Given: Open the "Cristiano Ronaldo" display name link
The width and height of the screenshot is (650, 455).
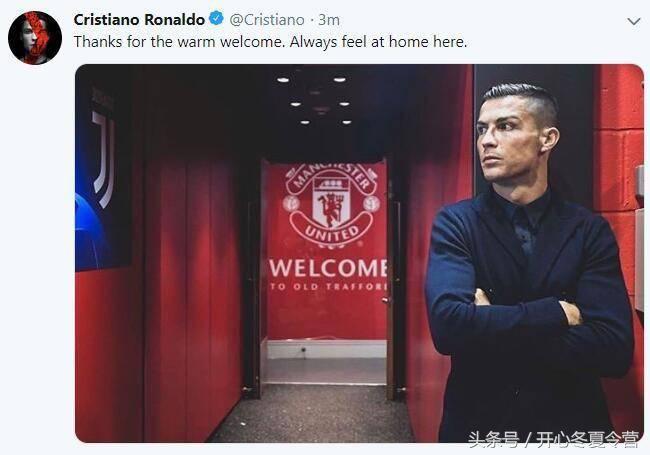Looking at the screenshot, I should [x=139, y=19].
